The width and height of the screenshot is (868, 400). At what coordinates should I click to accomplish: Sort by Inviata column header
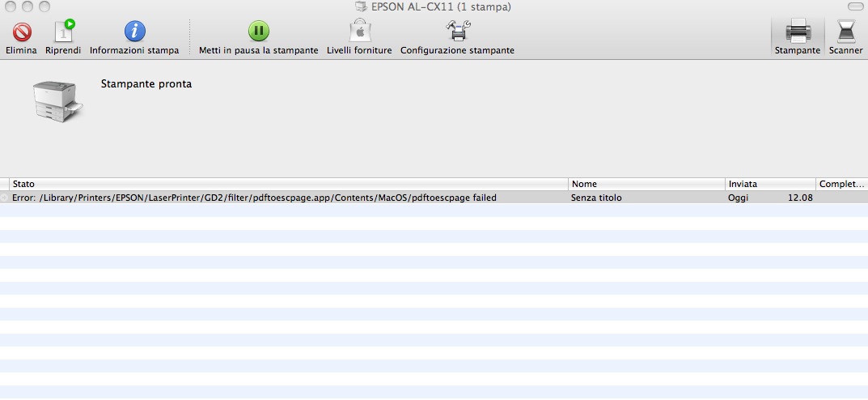(770, 184)
